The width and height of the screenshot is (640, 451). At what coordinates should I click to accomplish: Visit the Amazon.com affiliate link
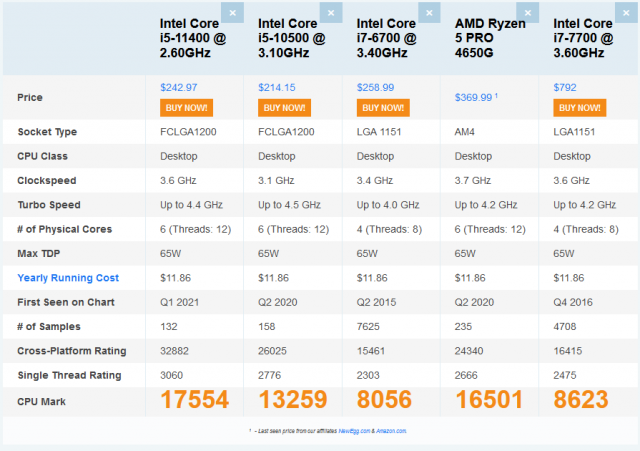coord(393,431)
